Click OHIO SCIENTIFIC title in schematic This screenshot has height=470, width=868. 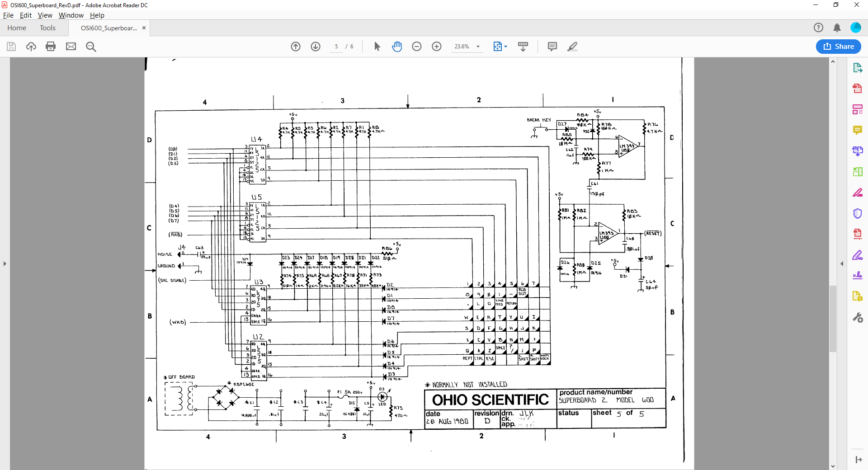pyautogui.click(x=490, y=400)
